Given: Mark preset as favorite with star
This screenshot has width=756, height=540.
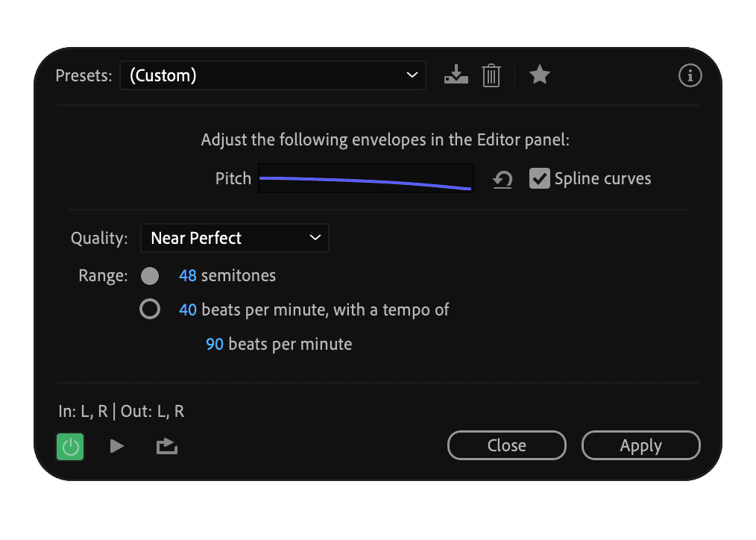Looking at the screenshot, I should 539,75.
